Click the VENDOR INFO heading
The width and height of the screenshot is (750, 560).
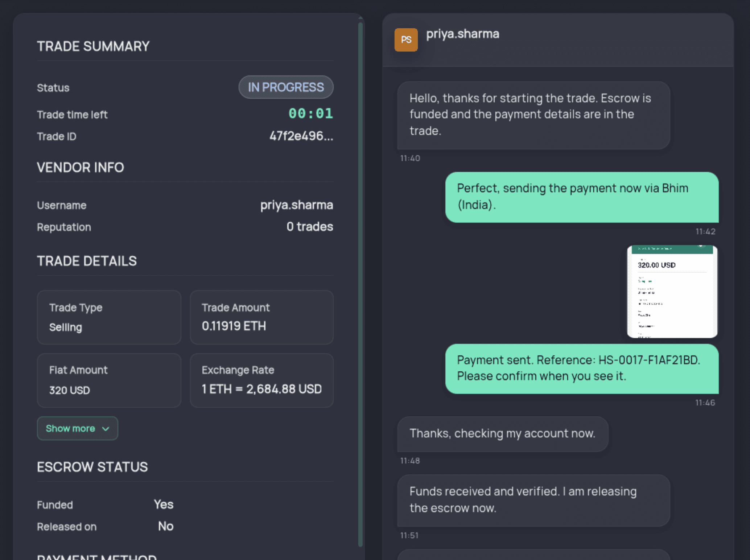(x=81, y=168)
